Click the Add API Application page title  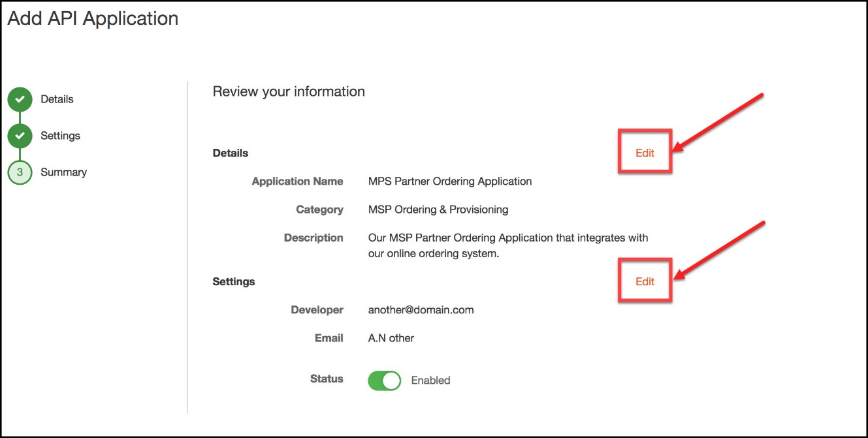click(x=91, y=18)
